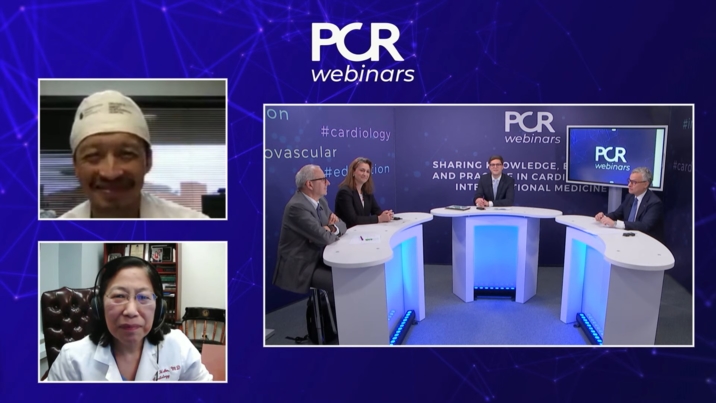The height and width of the screenshot is (403, 716).
Task: Click the surgical cap on the man
Action: [x=109, y=113]
